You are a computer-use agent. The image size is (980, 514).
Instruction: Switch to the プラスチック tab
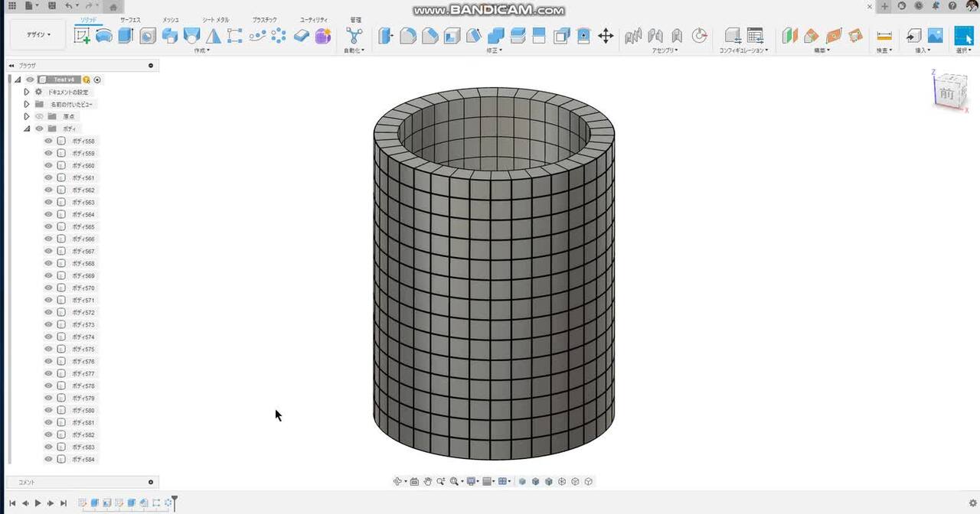coord(265,20)
